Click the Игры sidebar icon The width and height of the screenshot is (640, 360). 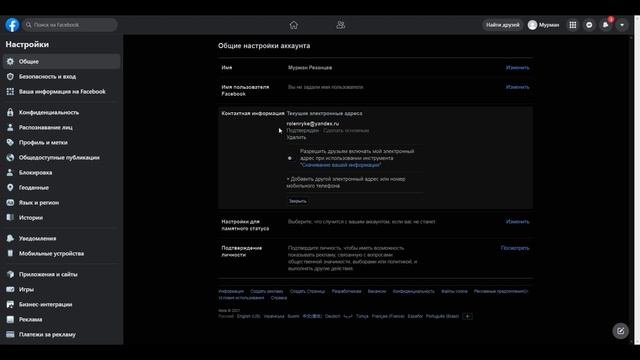(x=10, y=289)
